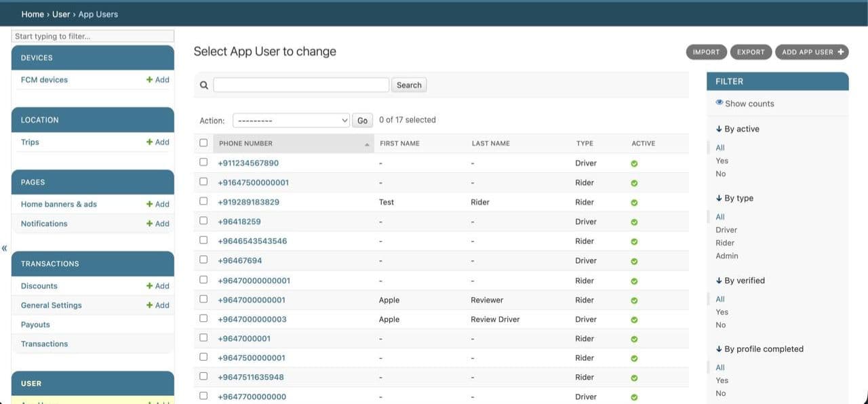The image size is (868, 404).
Task: Check the row for +9647500000001
Action: click(x=203, y=357)
